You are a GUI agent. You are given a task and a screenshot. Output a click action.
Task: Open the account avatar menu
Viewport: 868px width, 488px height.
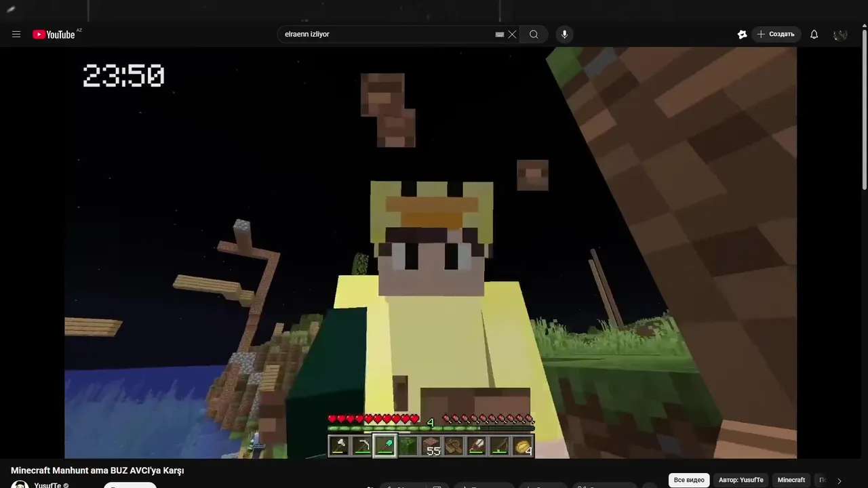840,35
